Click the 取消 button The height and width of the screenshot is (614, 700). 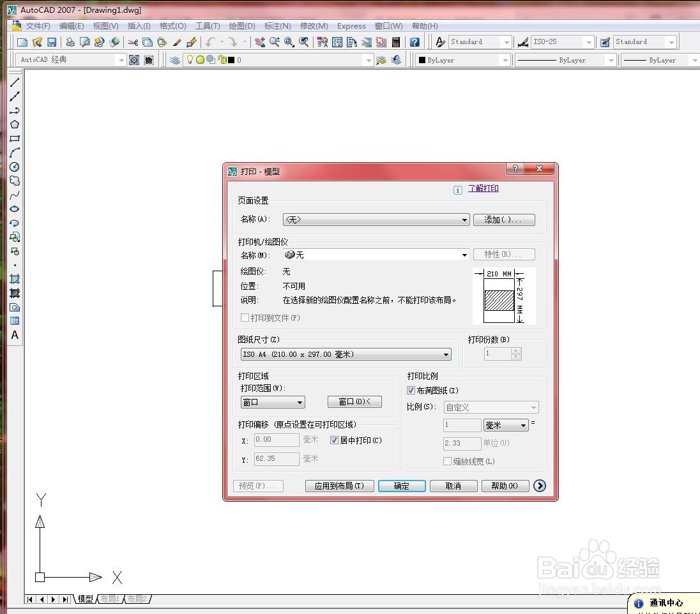453,486
